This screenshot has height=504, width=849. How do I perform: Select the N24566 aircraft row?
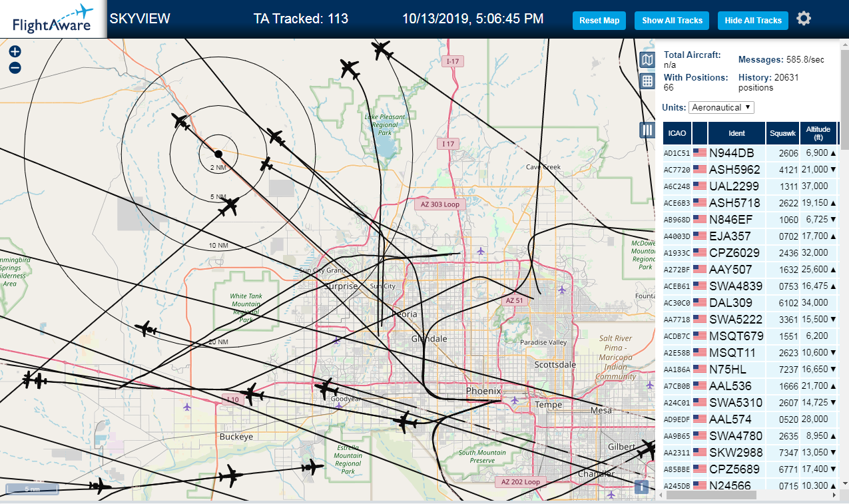tap(750, 485)
